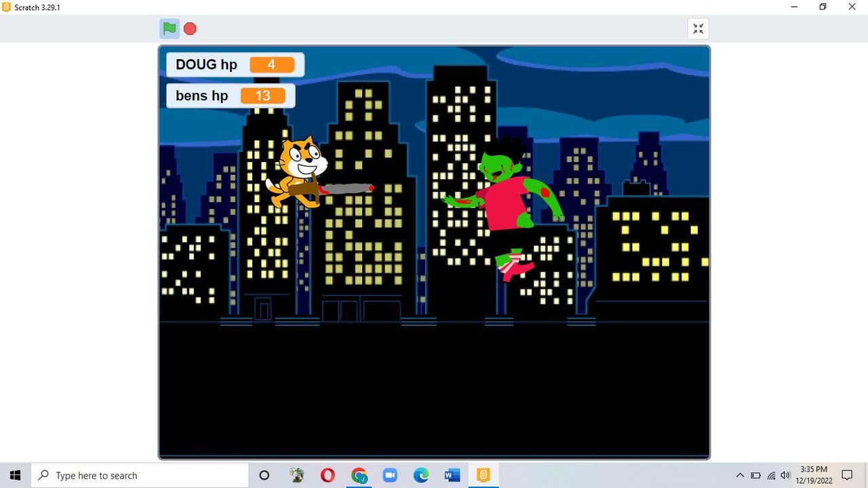This screenshot has width=868, height=488.
Task: Click the red stop button
Action: click(190, 28)
